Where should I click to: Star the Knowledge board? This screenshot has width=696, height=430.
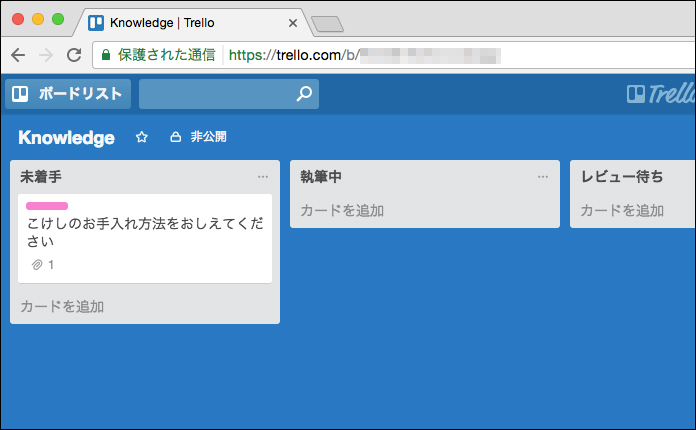click(x=142, y=137)
